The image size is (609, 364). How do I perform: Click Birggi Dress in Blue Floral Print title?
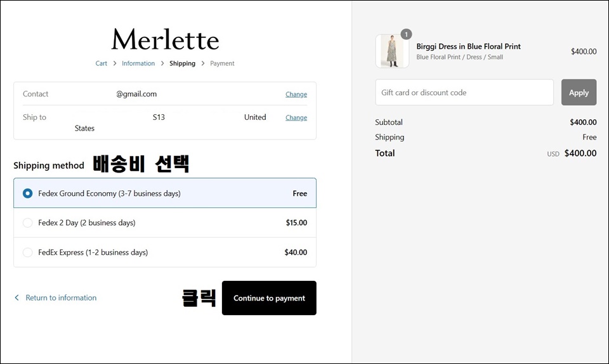[x=468, y=46]
